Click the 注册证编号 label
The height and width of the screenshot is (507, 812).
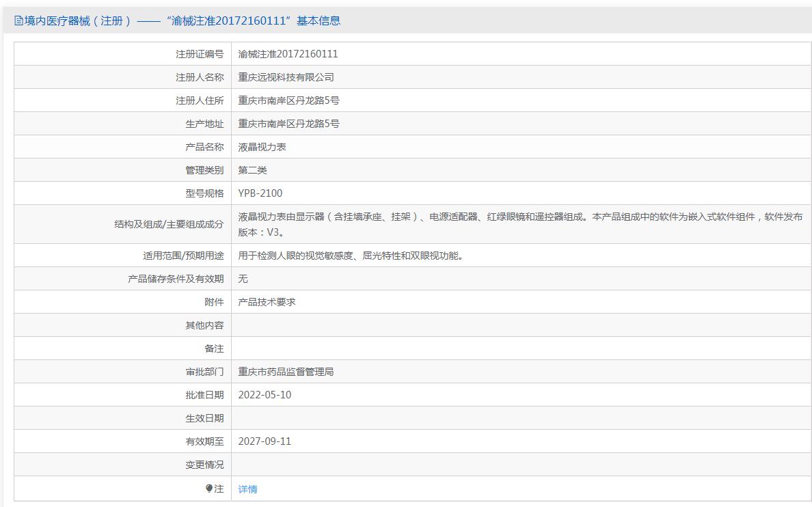[200, 54]
